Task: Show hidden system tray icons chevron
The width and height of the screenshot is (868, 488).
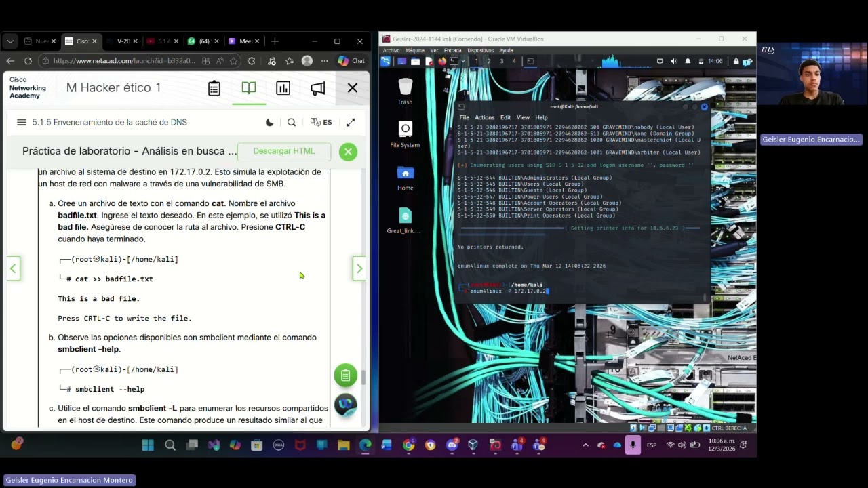Action: (585, 445)
